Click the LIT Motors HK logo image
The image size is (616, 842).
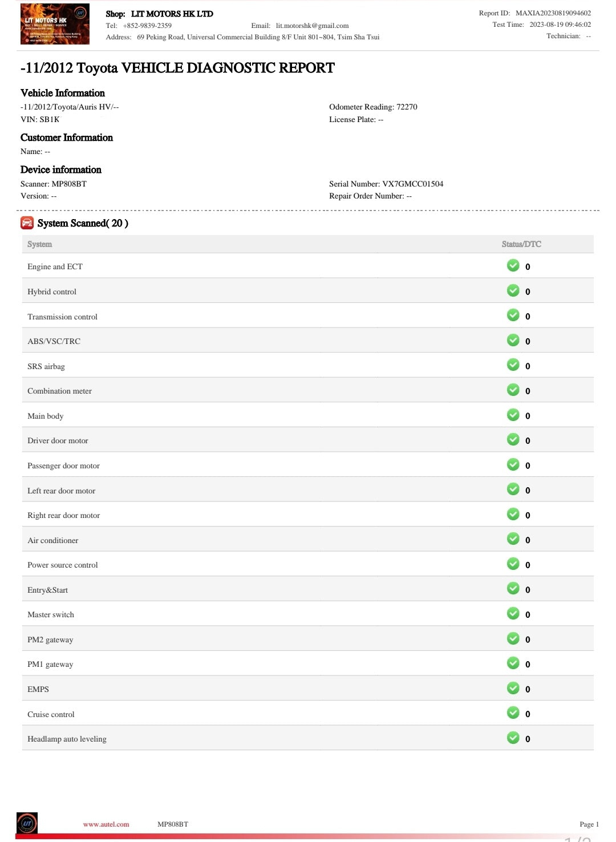[55, 24]
